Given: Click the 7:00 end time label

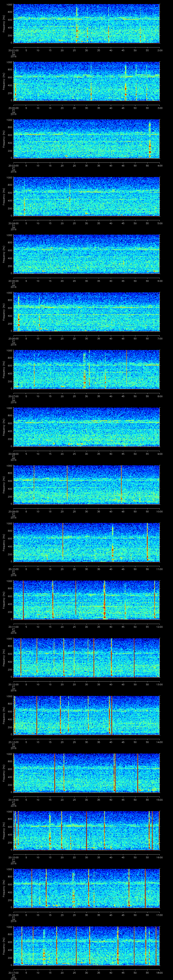Looking at the screenshot, I should [x=160, y=339].
